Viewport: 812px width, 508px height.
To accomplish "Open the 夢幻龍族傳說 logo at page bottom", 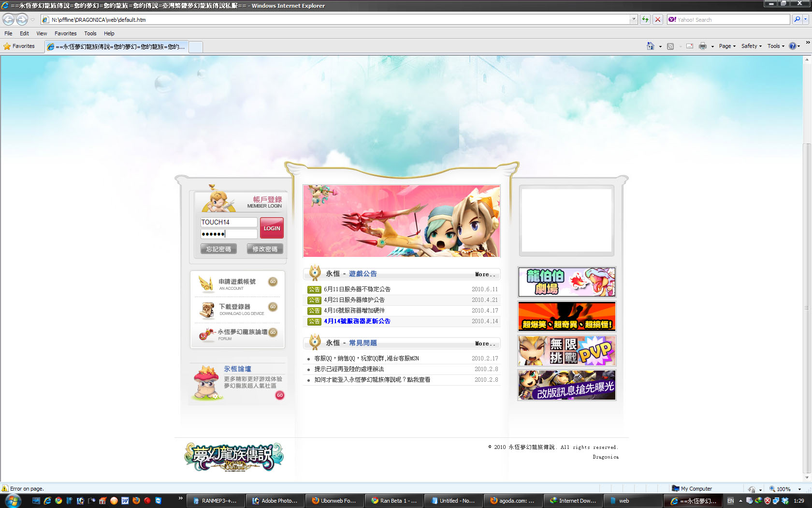I will pyautogui.click(x=234, y=457).
